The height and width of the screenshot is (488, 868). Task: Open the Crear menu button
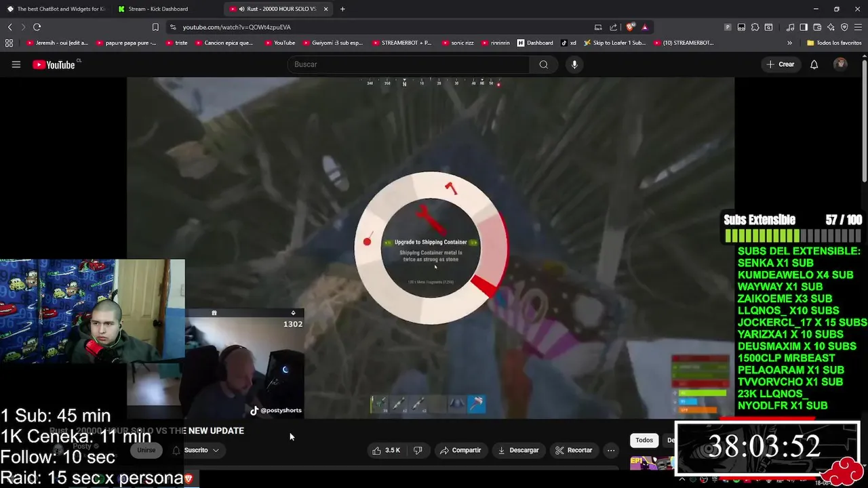(x=781, y=64)
